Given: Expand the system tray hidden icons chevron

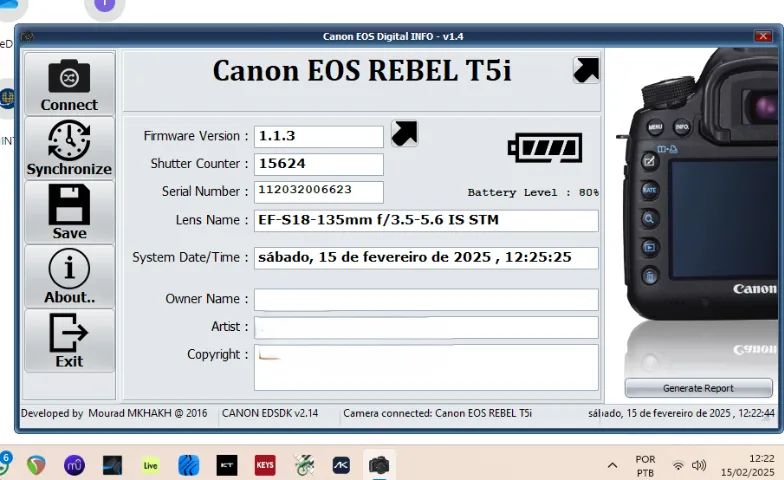Looking at the screenshot, I should [x=612, y=466].
